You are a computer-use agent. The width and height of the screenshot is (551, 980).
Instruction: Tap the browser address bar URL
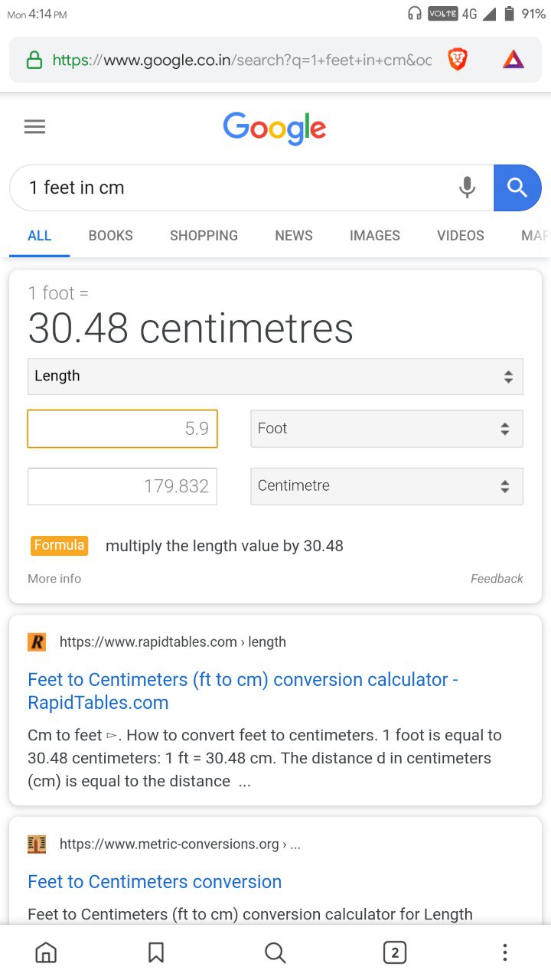pyautogui.click(x=242, y=60)
